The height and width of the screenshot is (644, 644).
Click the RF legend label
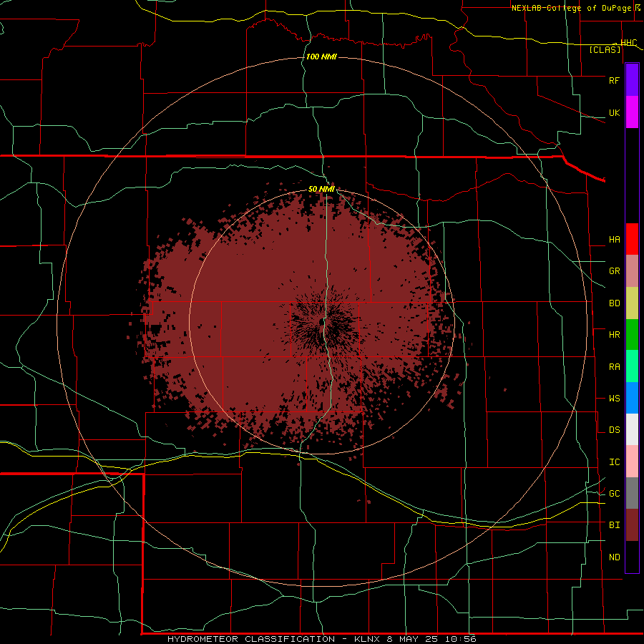click(614, 80)
